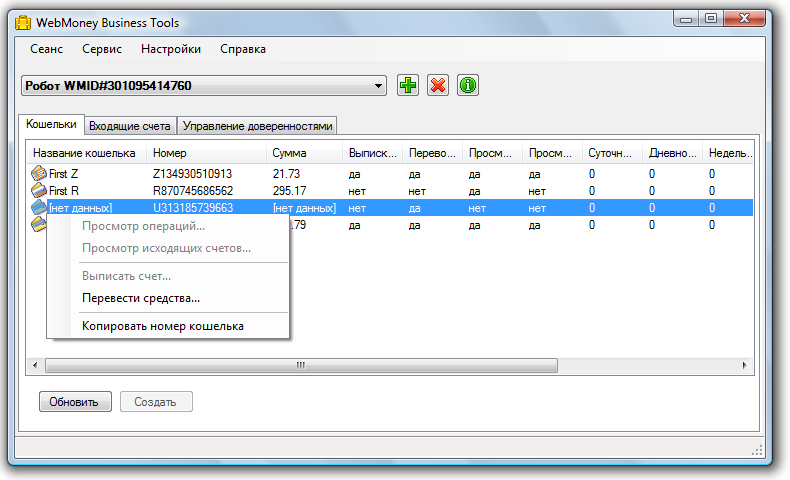
Task: Click the red X delete WMID icon
Action: tap(437, 86)
